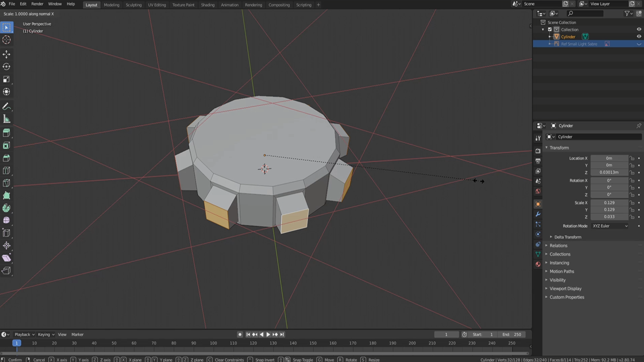
Task: Collapse the Transform panel
Action: click(559, 147)
